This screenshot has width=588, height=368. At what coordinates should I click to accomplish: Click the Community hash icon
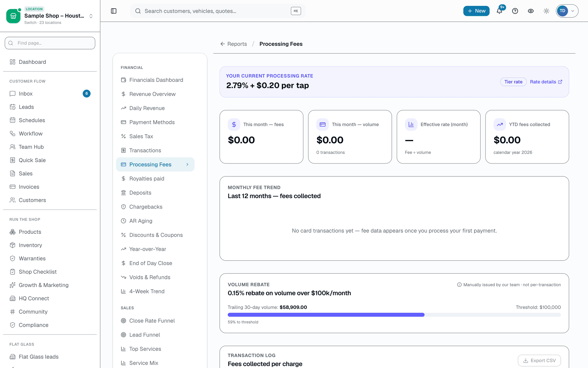click(12, 312)
